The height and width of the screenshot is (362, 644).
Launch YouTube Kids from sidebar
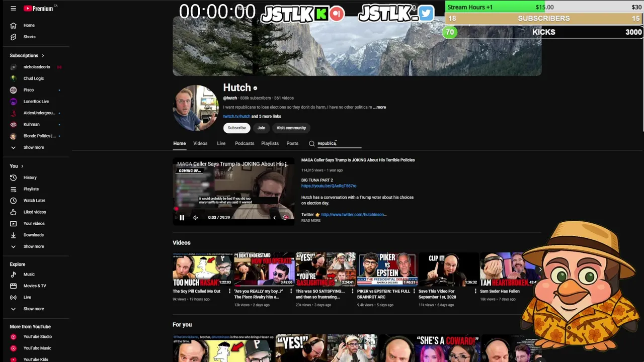tap(35, 359)
